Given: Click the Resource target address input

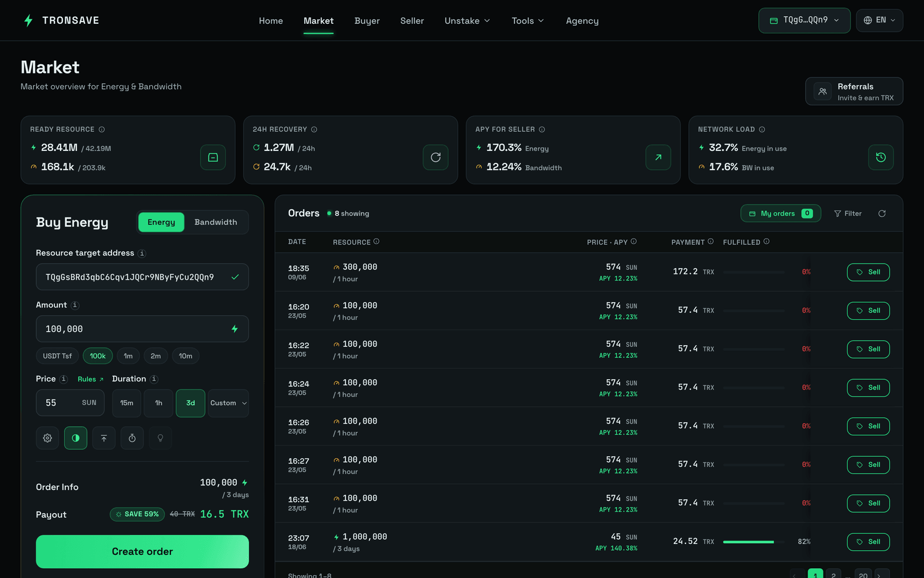Looking at the screenshot, I should (x=142, y=277).
